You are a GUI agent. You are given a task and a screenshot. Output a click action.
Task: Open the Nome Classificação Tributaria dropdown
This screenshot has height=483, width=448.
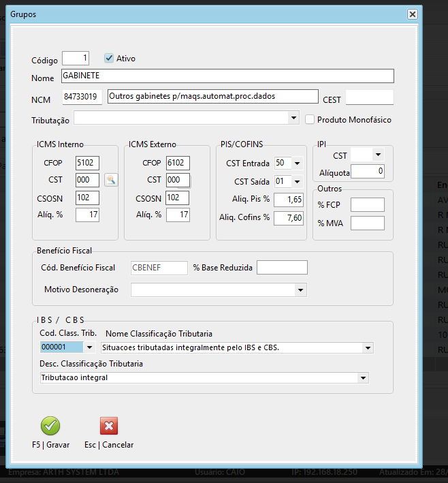pos(368,347)
